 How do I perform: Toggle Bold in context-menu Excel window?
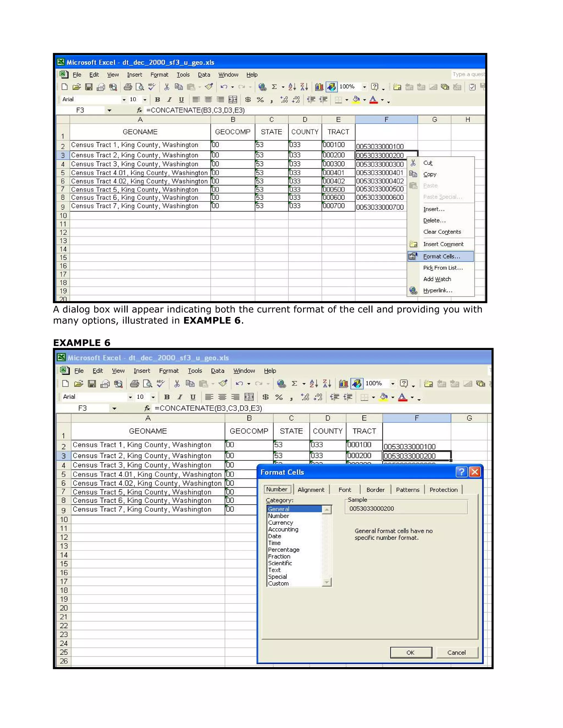pyautogui.click(x=158, y=99)
